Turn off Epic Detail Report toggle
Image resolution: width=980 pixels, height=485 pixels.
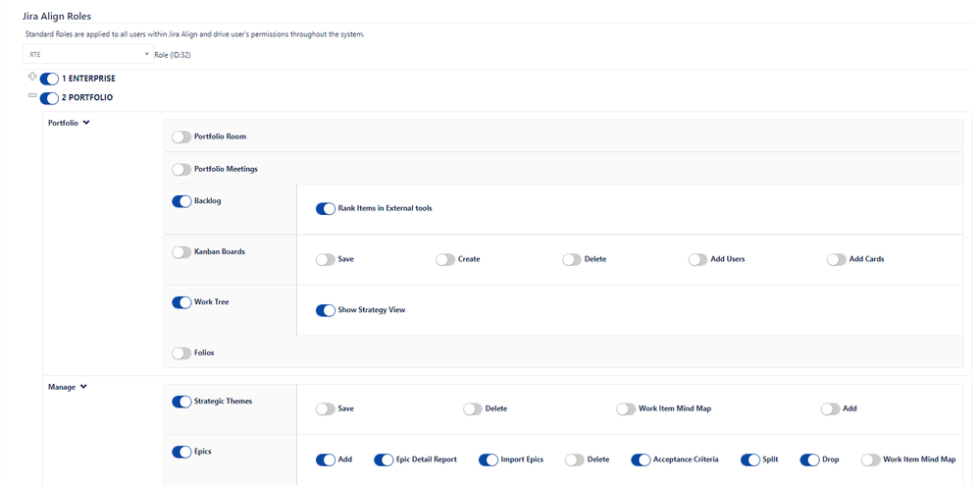click(x=384, y=460)
